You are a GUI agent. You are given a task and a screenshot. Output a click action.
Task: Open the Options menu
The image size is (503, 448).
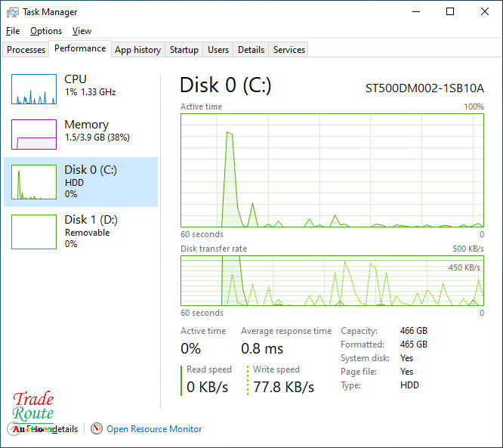coord(46,31)
